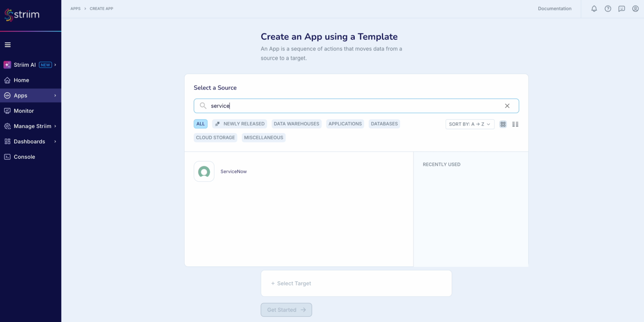
Task: Open Dashboards in sidebar
Action: tap(30, 141)
